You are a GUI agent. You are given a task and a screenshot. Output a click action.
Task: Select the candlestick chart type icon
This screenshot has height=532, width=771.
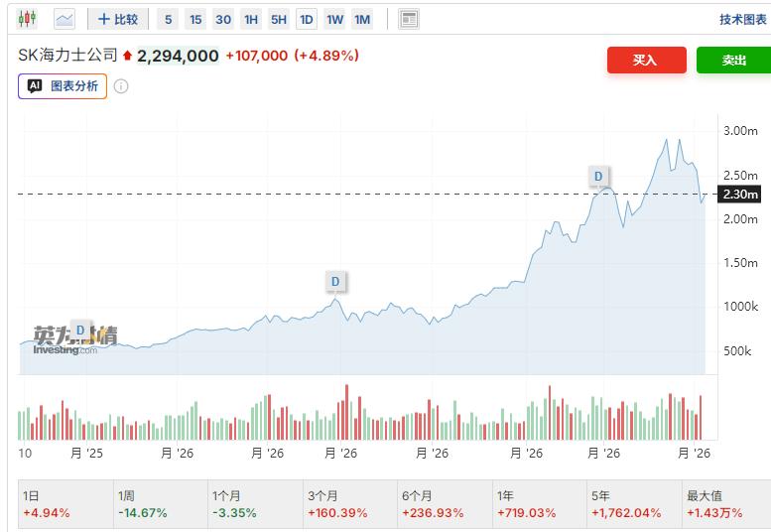coord(27,19)
